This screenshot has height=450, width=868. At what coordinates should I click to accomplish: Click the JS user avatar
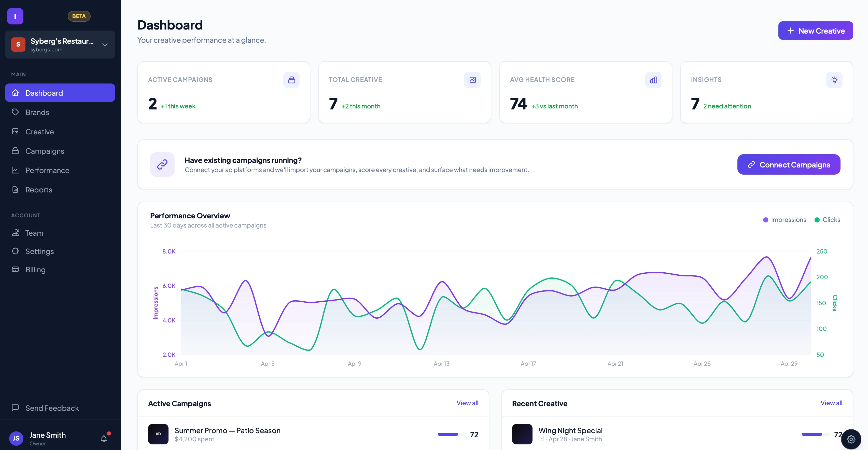click(16, 438)
